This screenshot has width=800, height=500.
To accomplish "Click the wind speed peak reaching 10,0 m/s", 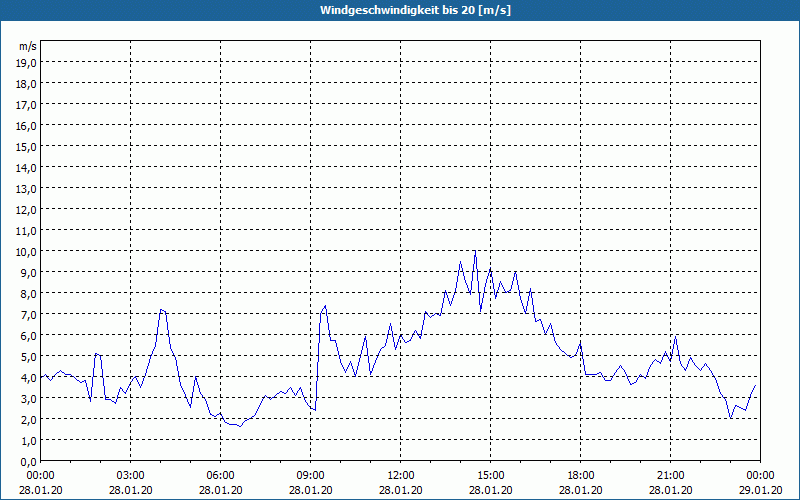I will [475, 252].
